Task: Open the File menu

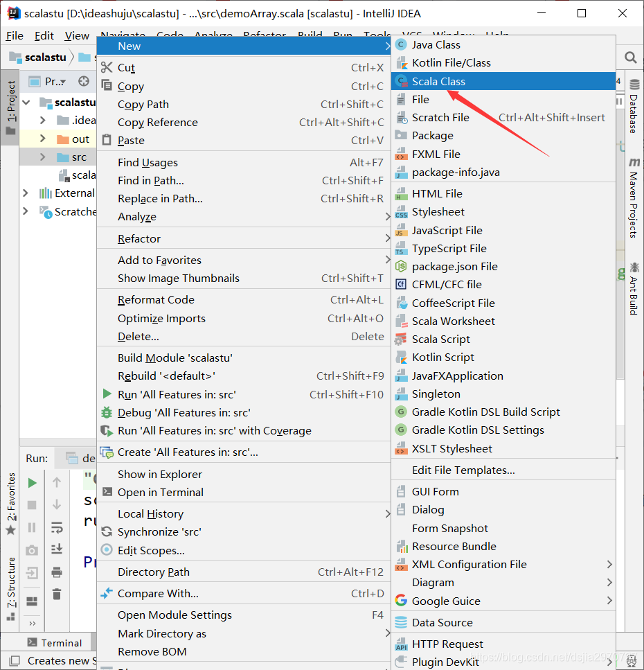Action: pyautogui.click(x=15, y=35)
